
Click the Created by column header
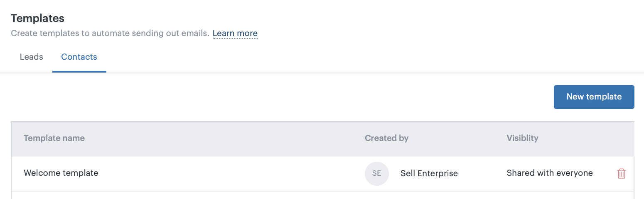[386, 138]
